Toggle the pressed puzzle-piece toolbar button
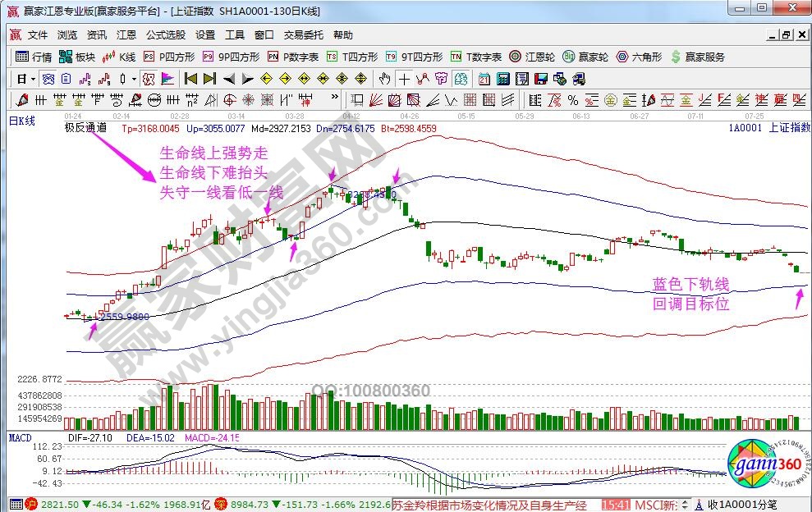The image size is (812, 512). click(x=148, y=79)
